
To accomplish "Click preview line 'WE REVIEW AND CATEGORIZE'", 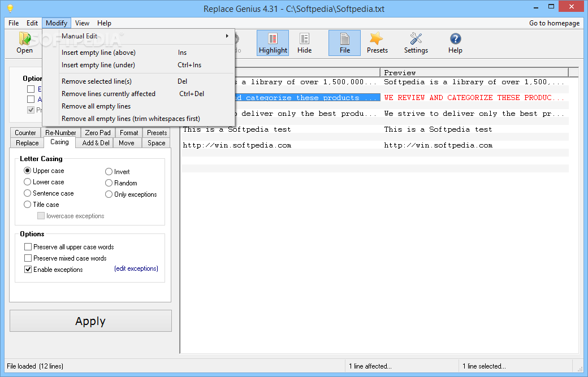I will pos(475,97).
